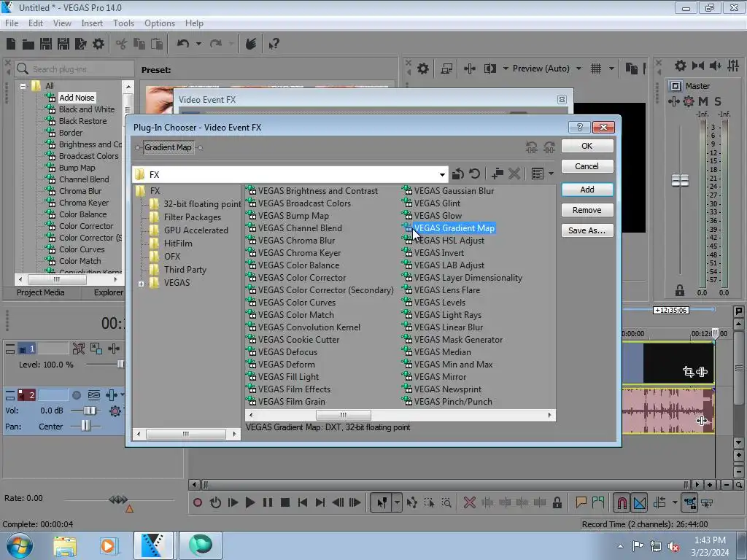Screen dimensions: 747x560
Task: Click the Refresh icon in Plug-In Chooser
Action: [x=474, y=174]
